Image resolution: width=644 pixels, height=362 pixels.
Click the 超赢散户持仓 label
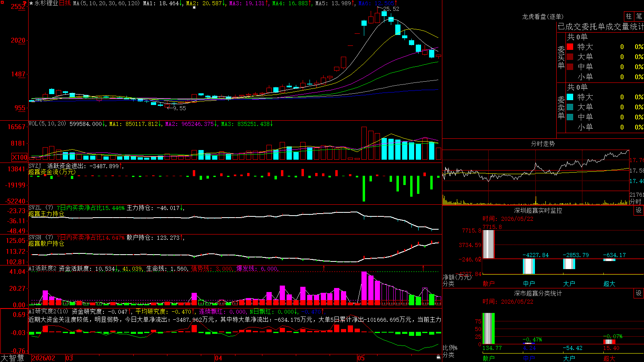click(46, 243)
